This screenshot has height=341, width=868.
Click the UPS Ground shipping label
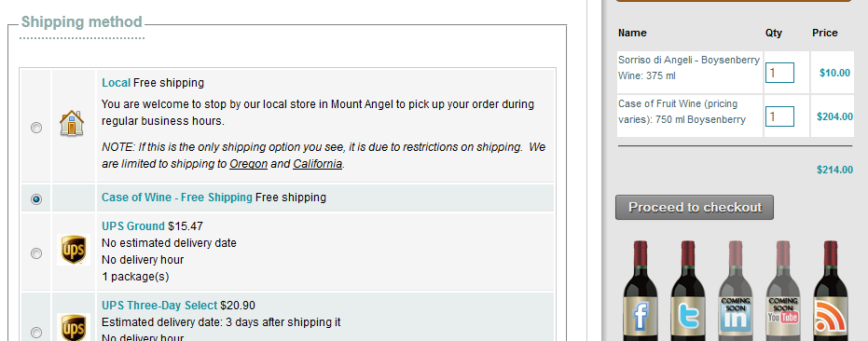(132, 225)
